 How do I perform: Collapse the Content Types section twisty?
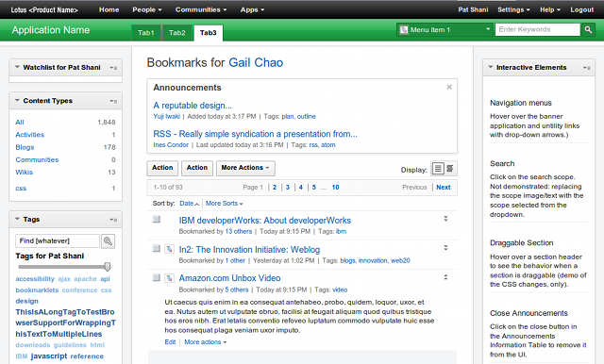(17, 100)
